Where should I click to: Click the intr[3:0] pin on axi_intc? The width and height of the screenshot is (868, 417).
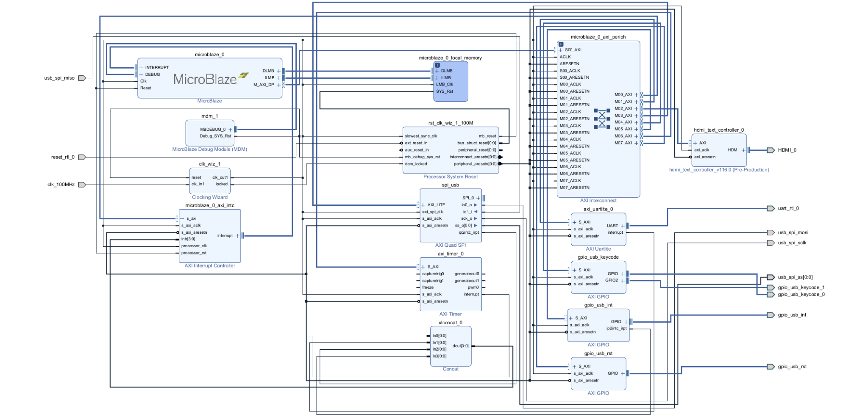coord(189,239)
